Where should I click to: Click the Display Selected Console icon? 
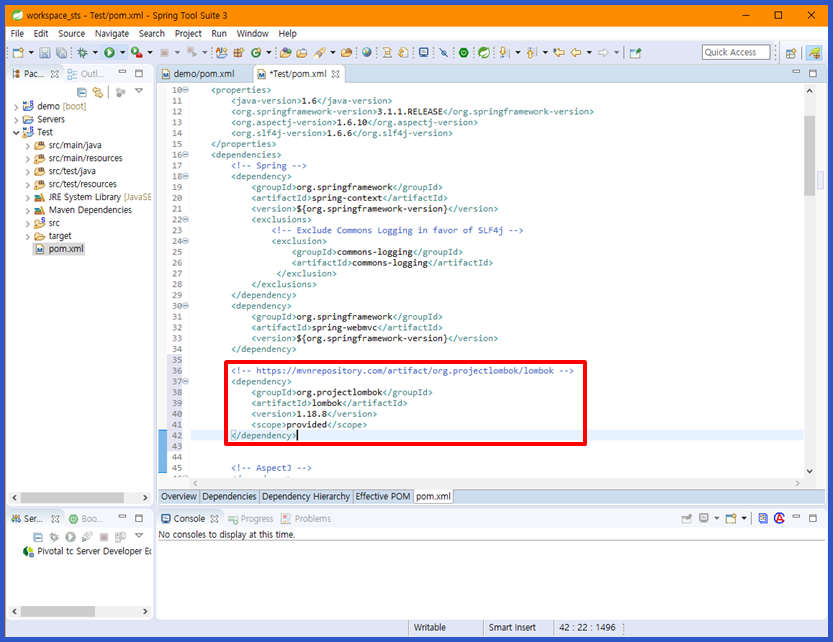click(x=703, y=518)
